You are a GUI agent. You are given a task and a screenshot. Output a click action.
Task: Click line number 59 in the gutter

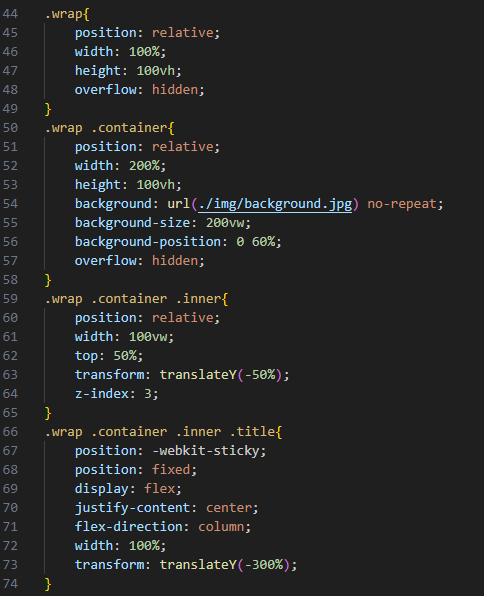[x=10, y=299]
